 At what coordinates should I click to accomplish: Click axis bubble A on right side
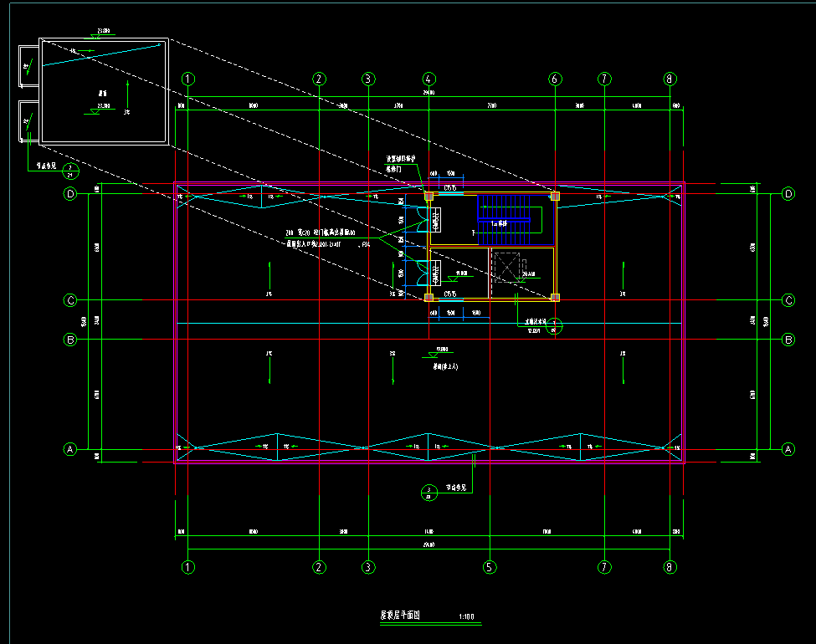tap(788, 449)
